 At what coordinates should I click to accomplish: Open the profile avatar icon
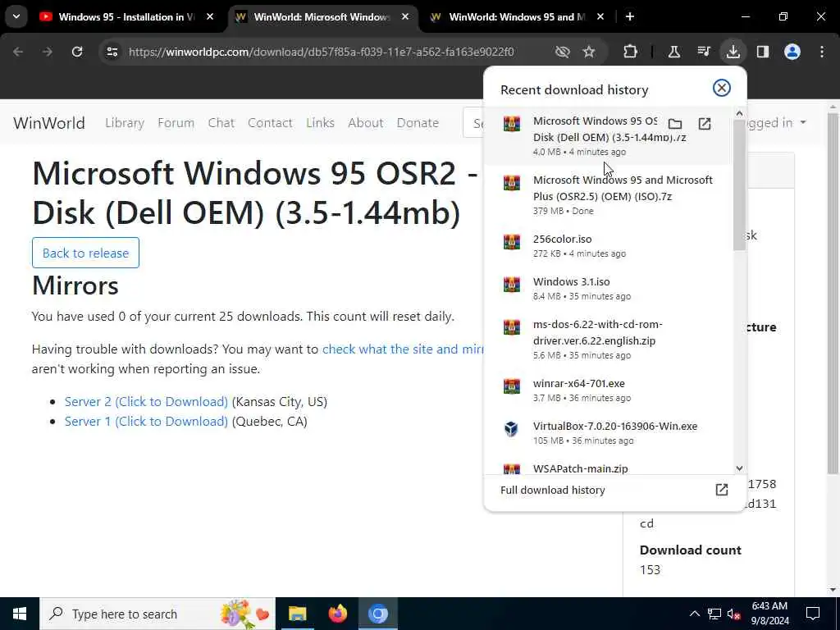click(x=792, y=52)
